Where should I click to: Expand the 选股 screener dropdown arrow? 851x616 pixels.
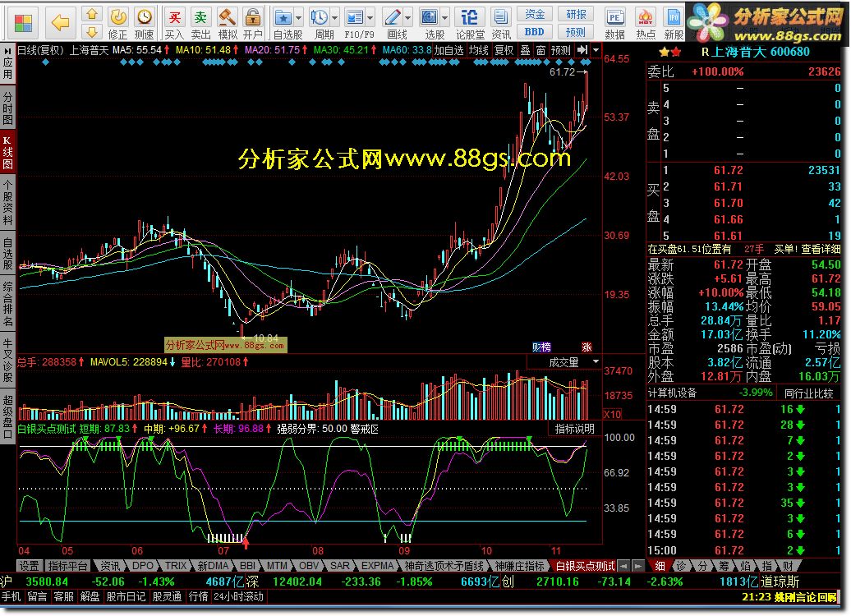click(444, 18)
